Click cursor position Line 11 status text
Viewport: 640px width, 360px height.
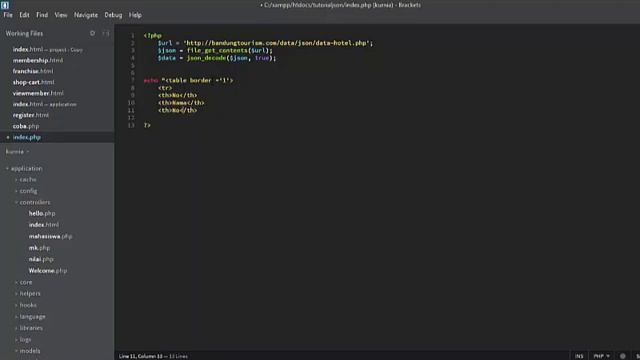[153, 356]
